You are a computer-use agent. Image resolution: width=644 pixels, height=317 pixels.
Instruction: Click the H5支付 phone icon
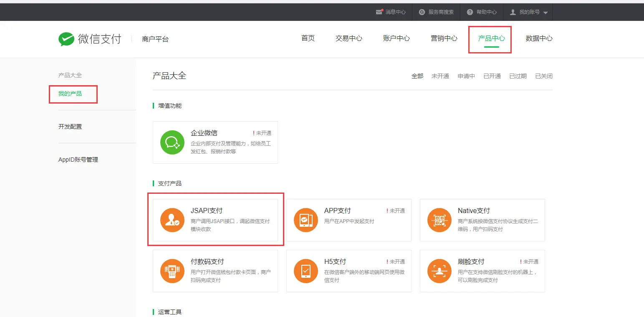306,271
